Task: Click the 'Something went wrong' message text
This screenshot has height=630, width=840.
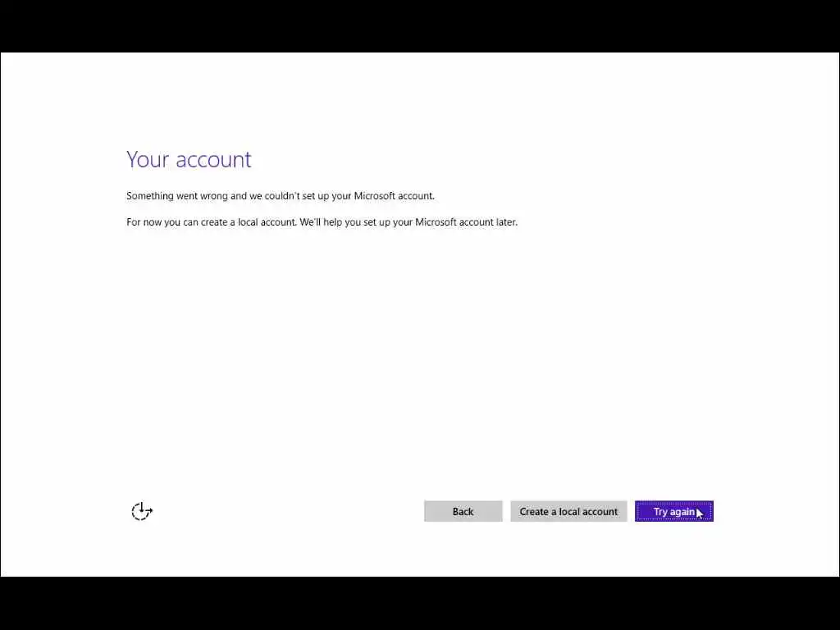Action: (281, 196)
